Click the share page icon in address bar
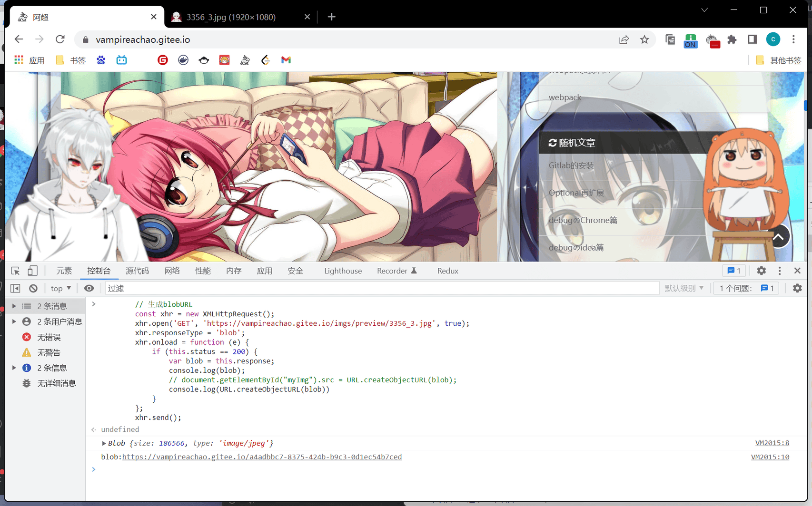The height and width of the screenshot is (506, 812). [624, 39]
